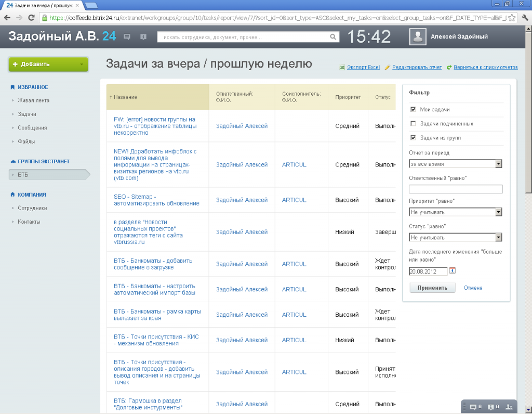Open task 'ВТБ - Банкоматы - рамка карты'
The height and width of the screenshot is (414, 532).
coord(157,315)
